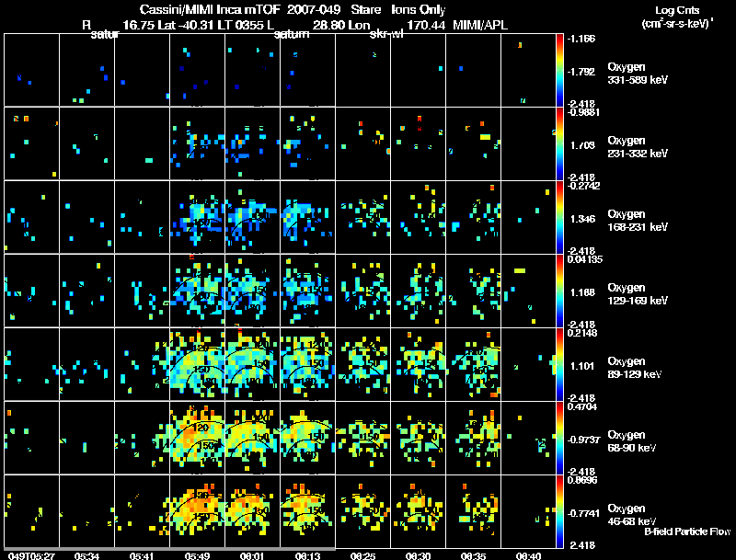Click the color bar value 1.101
This screenshot has width=736, height=560.
click(x=582, y=366)
